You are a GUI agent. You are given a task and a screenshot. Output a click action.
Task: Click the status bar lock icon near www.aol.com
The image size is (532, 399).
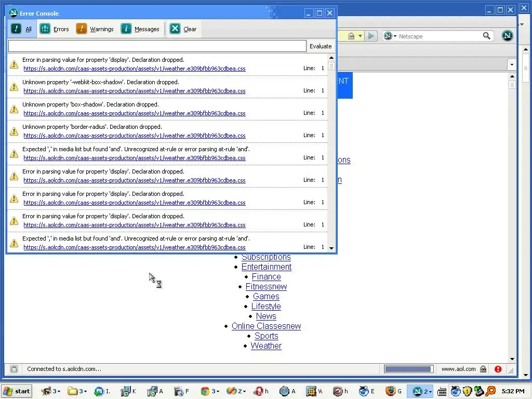click(x=483, y=369)
